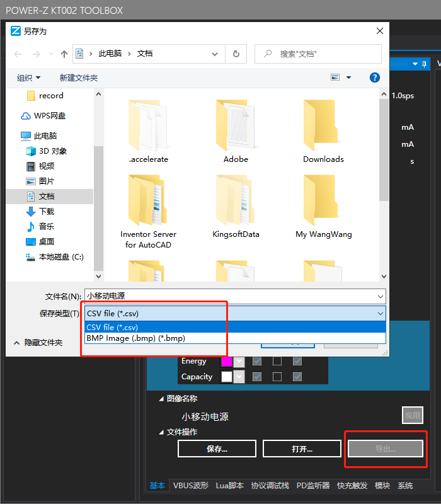Switch to the Lua脚本 tab
This screenshot has height=504, width=441.
click(230, 485)
